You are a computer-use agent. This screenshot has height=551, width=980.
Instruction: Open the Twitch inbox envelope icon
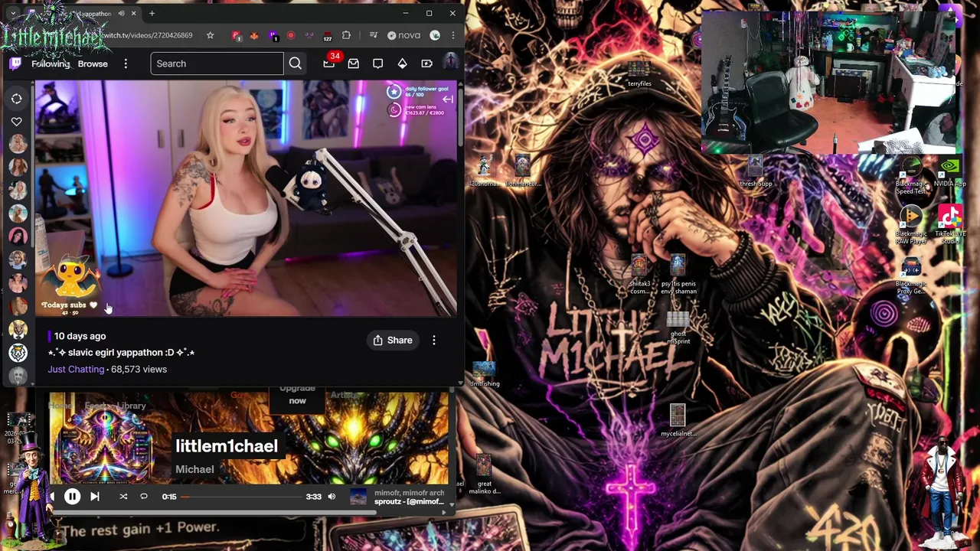(x=353, y=64)
